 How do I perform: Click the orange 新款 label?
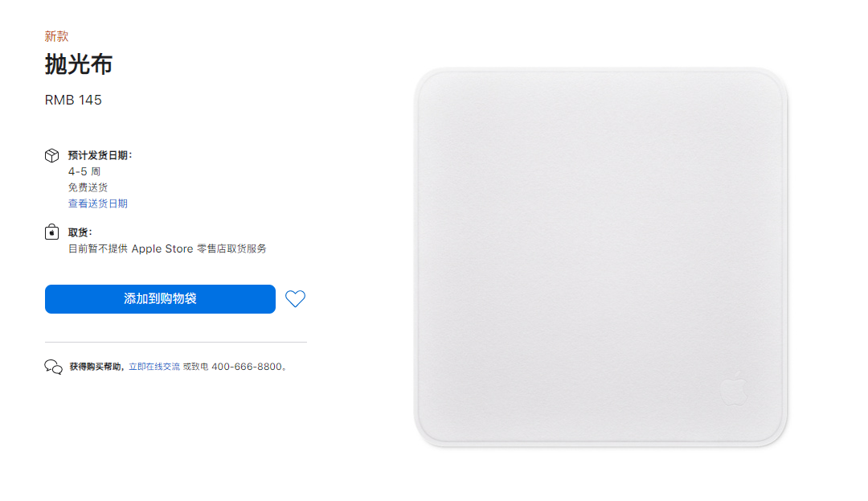pyautogui.click(x=56, y=36)
